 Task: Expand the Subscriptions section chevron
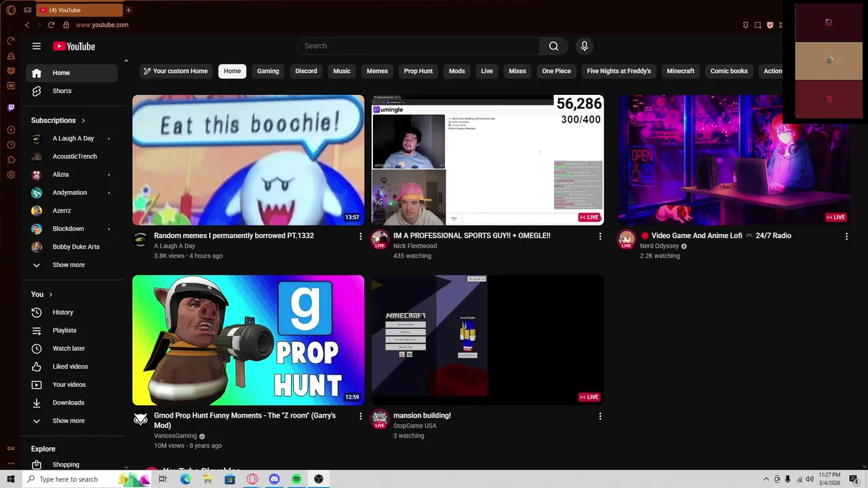click(83, 121)
